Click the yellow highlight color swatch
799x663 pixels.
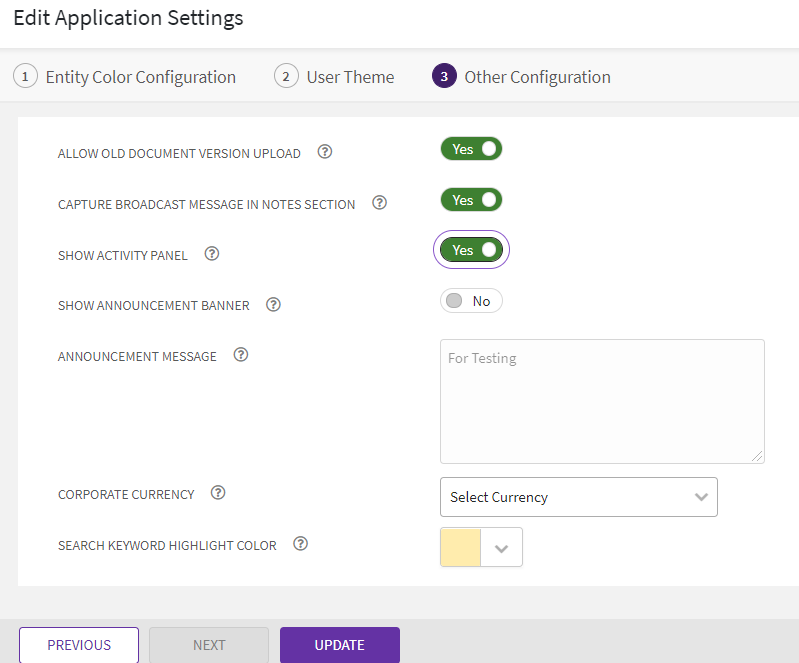461,548
